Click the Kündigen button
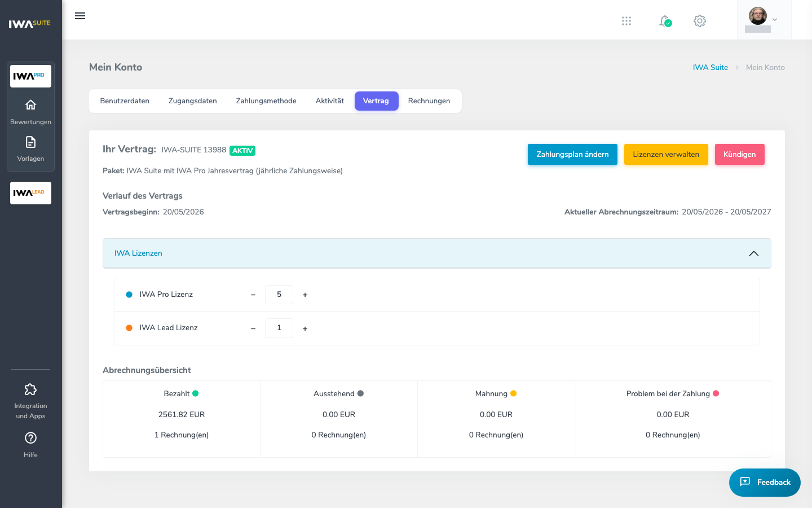Viewport: 812px width, 508px height. [740, 155]
